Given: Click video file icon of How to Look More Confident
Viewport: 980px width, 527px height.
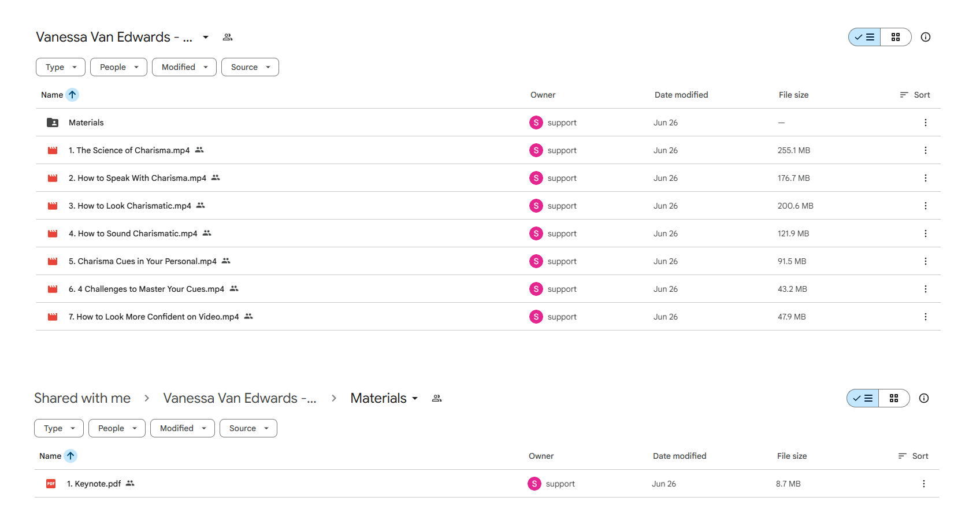Looking at the screenshot, I should (x=53, y=317).
